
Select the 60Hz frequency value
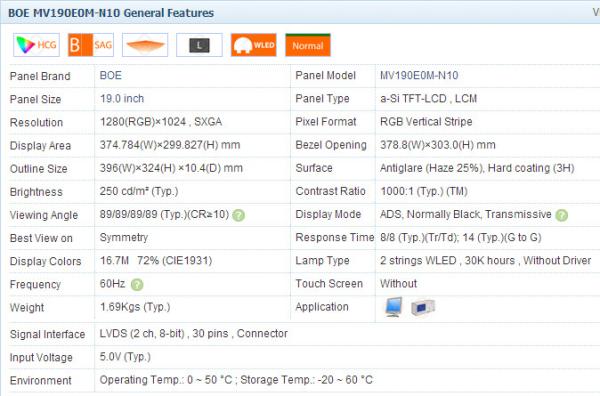coord(112,284)
